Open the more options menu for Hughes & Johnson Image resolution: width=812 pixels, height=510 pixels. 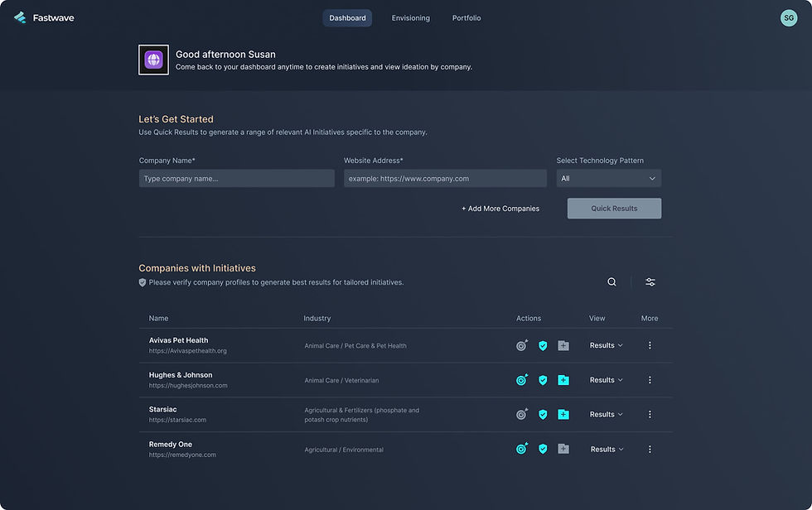point(650,380)
